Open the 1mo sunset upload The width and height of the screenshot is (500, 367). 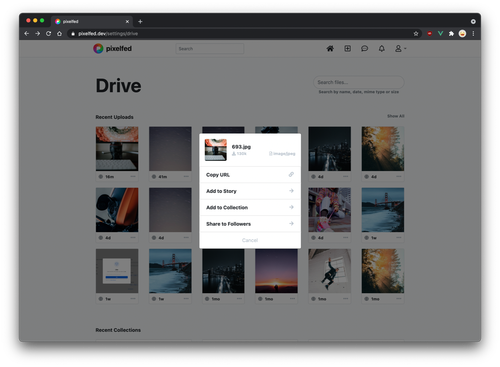pos(276,271)
